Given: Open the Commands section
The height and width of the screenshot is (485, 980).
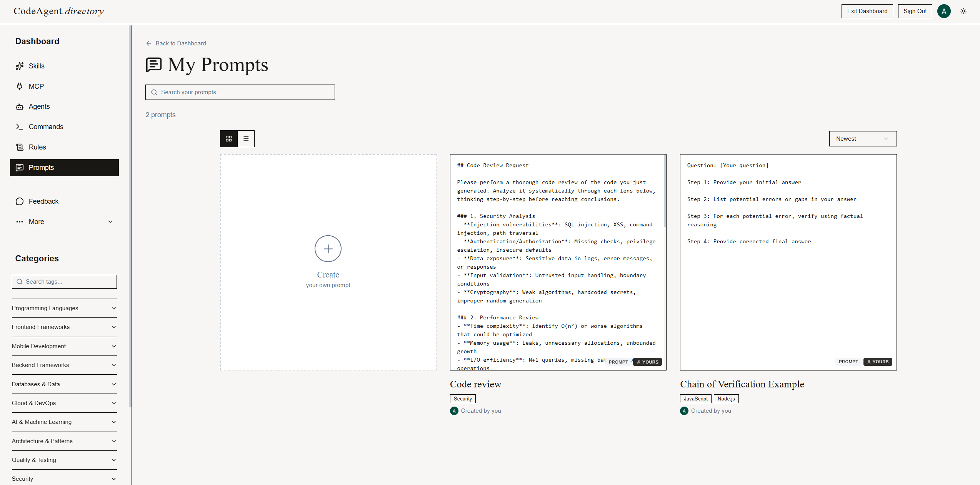Looking at the screenshot, I should click(46, 126).
